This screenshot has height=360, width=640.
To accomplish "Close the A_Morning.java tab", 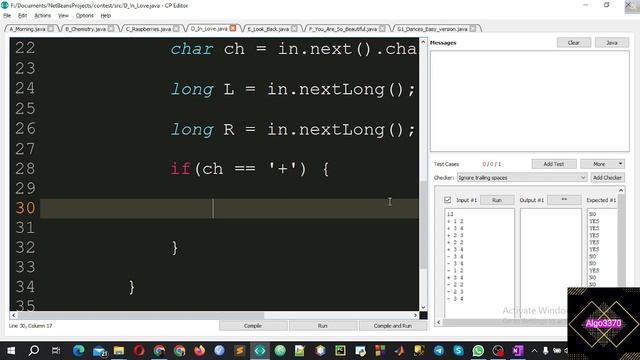I will click(50, 29).
